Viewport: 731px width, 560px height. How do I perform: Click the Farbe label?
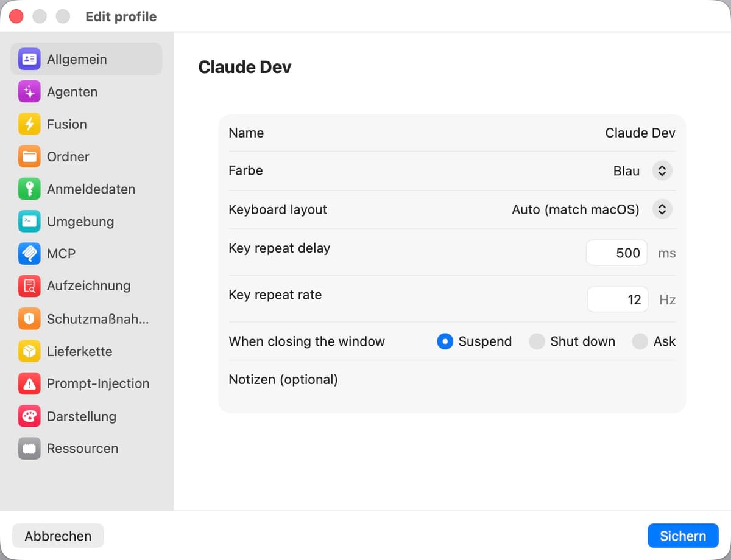tap(245, 171)
